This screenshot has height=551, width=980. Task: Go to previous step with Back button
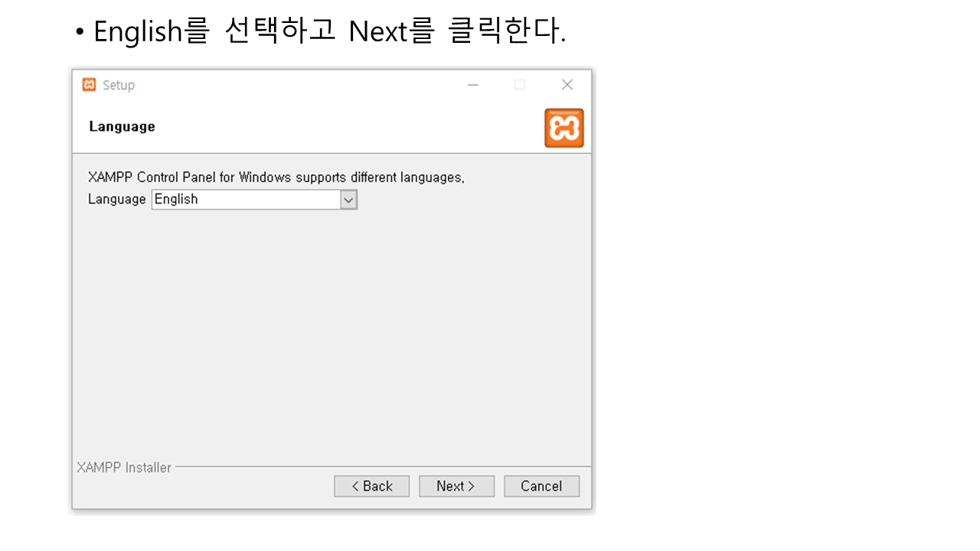pyautogui.click(x=371, y=486)
